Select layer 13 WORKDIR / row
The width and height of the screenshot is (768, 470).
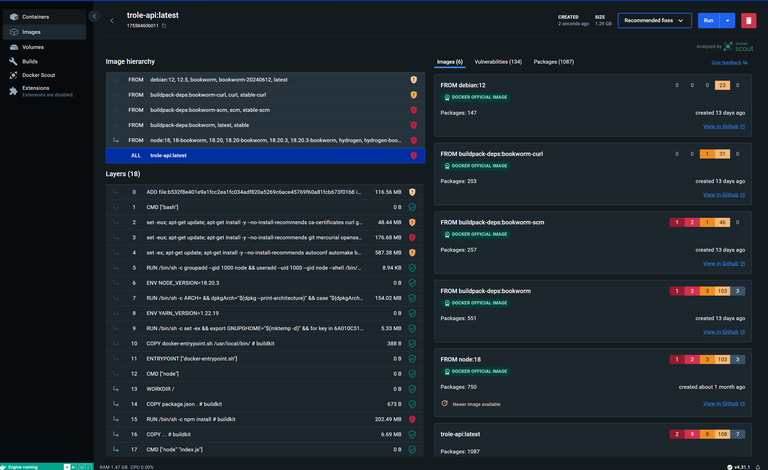pyautogui.click(x=265, y=389)
